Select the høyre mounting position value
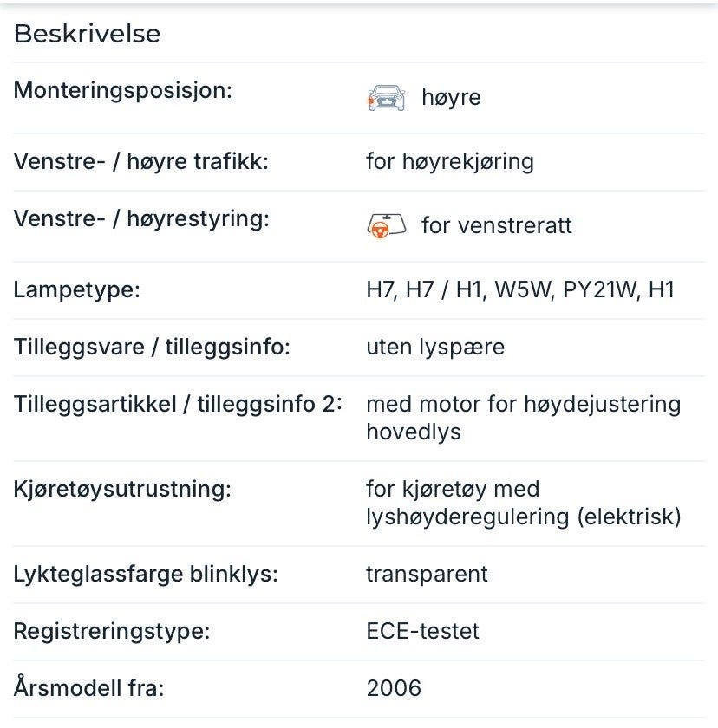This screenshot has height=728, width=718. [451, 97]
